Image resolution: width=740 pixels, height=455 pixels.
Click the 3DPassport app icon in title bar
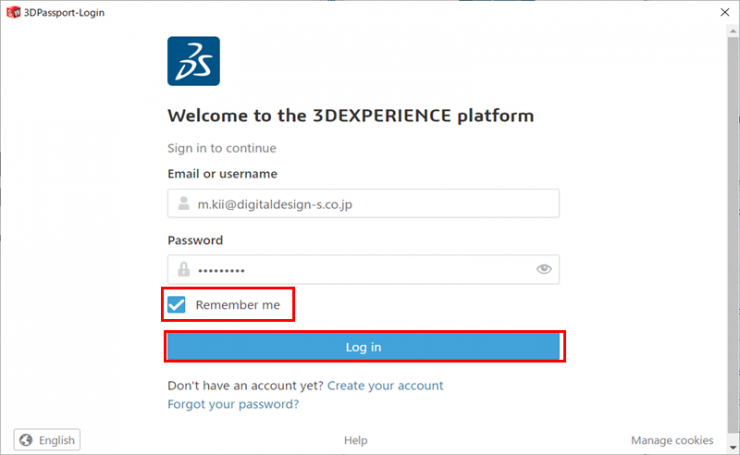point(13,12)
